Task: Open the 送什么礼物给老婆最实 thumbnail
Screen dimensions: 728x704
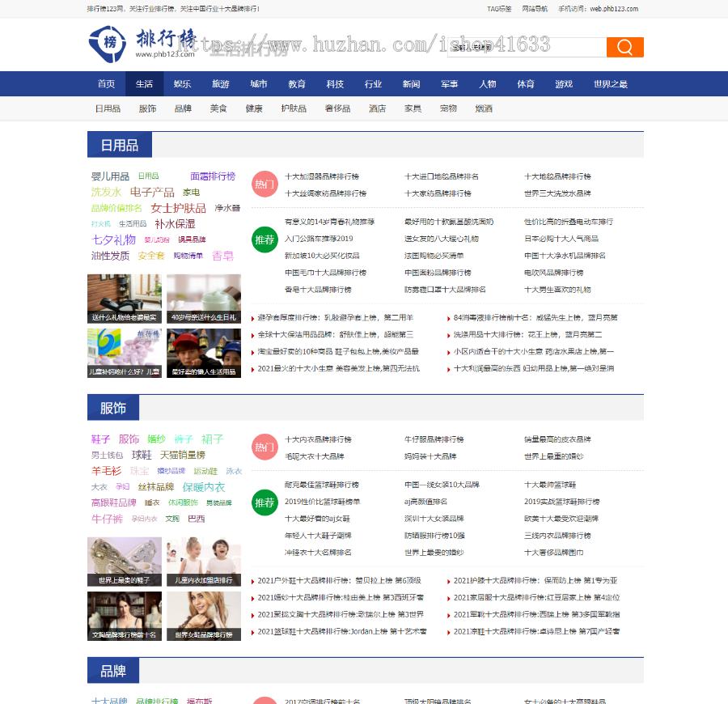Action: click(x=125, y=299)
